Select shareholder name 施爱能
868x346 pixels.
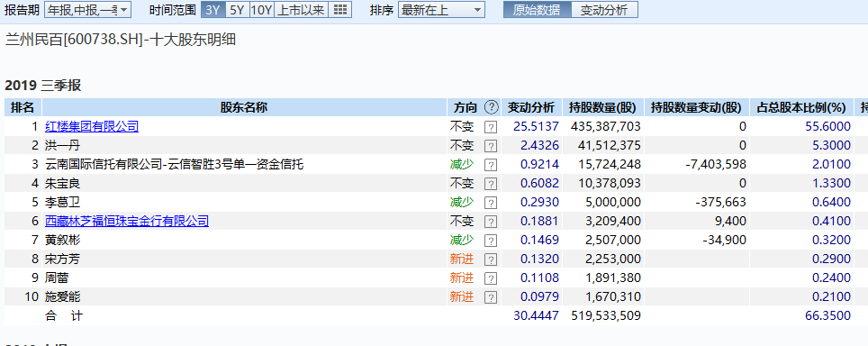click(x=62, y=297)
